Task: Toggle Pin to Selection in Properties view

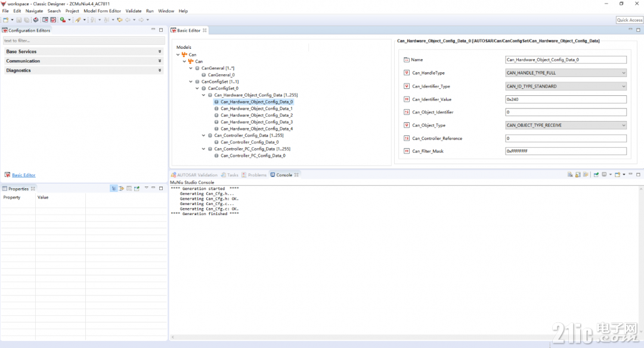Action: (137, 188)
